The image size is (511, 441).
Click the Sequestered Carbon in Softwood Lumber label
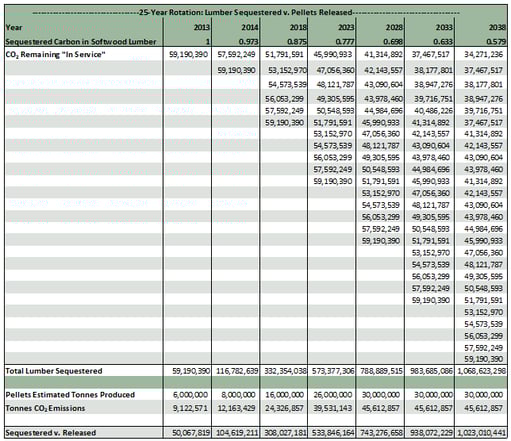[81, 42]
